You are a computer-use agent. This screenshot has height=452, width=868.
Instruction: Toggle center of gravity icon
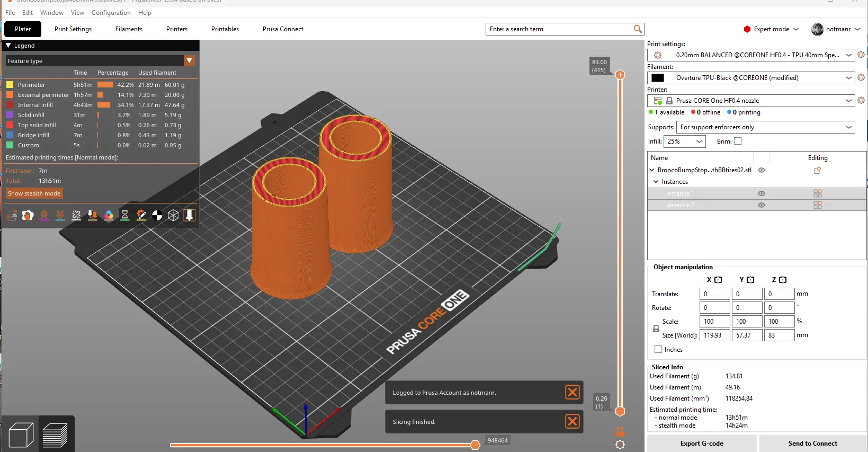point(157,215)
